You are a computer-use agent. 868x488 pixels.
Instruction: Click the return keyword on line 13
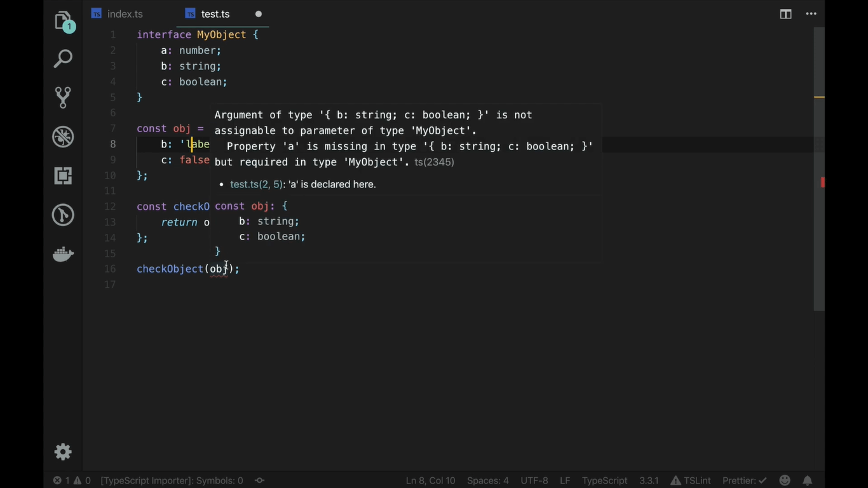tap(179, 222)
